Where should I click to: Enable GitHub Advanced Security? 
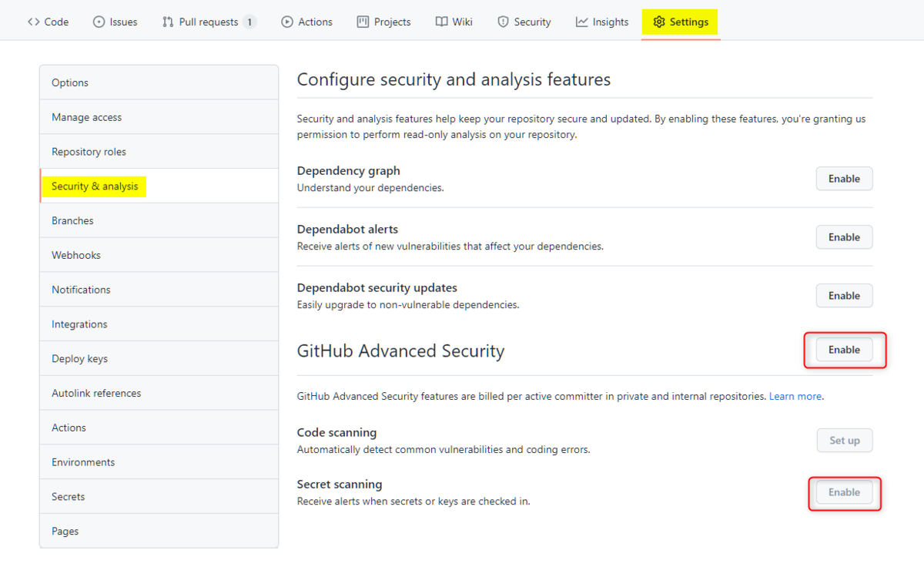(x=844, y=350)
